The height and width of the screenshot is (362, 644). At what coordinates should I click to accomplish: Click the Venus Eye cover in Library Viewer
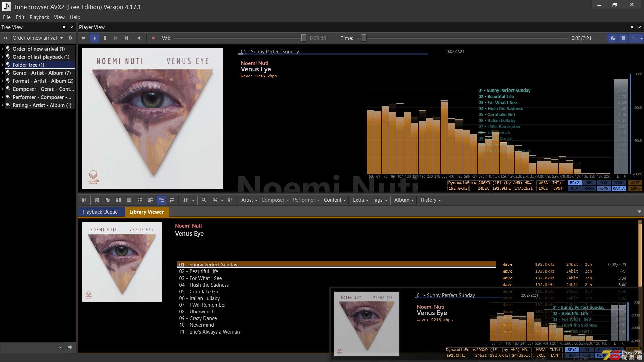pos(122,262)
